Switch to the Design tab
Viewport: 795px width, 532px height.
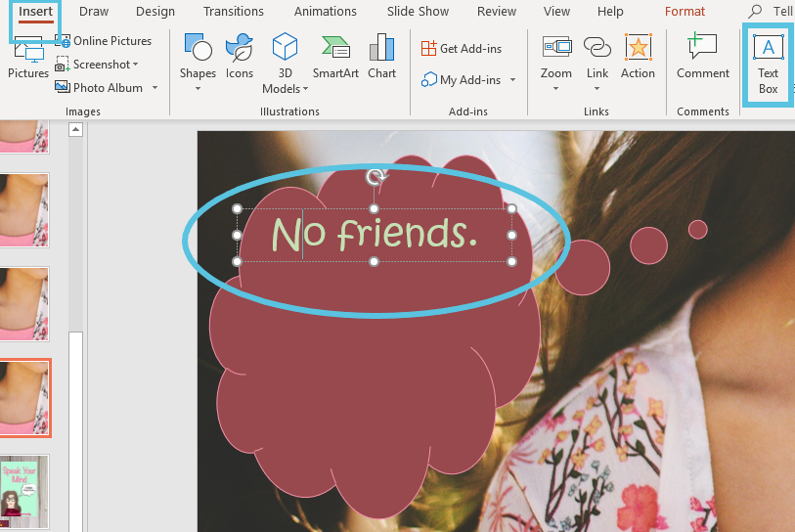(155, 12)
